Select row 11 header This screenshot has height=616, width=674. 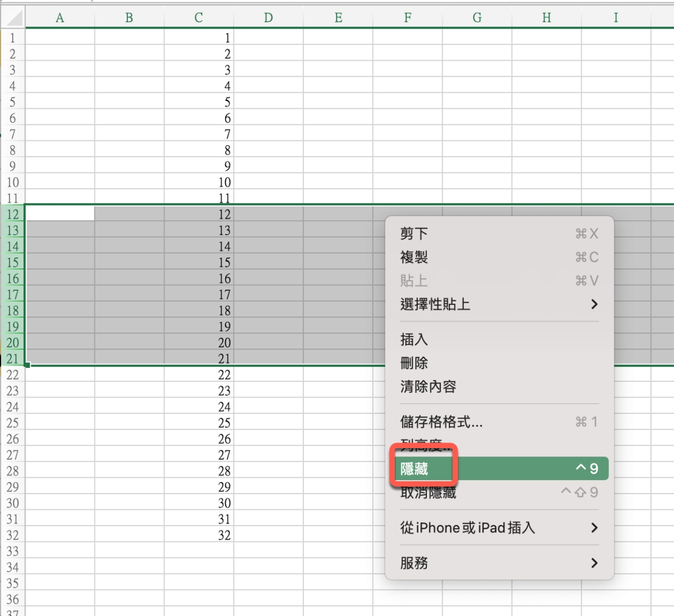pos(13,198)
